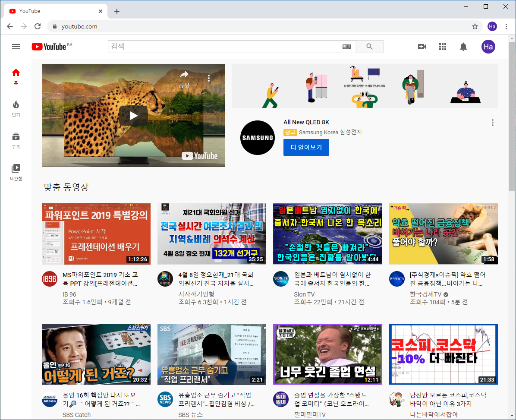Image resolution: width=516 pixels, height=420 pixels.
Task: Open the notifications bell
Action: [x=463, y=47]
